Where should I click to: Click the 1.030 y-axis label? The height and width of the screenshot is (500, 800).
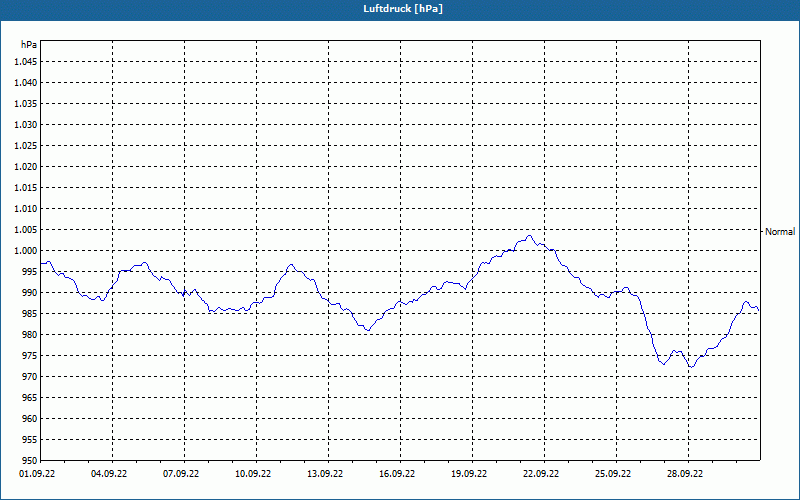coord(25,124)
